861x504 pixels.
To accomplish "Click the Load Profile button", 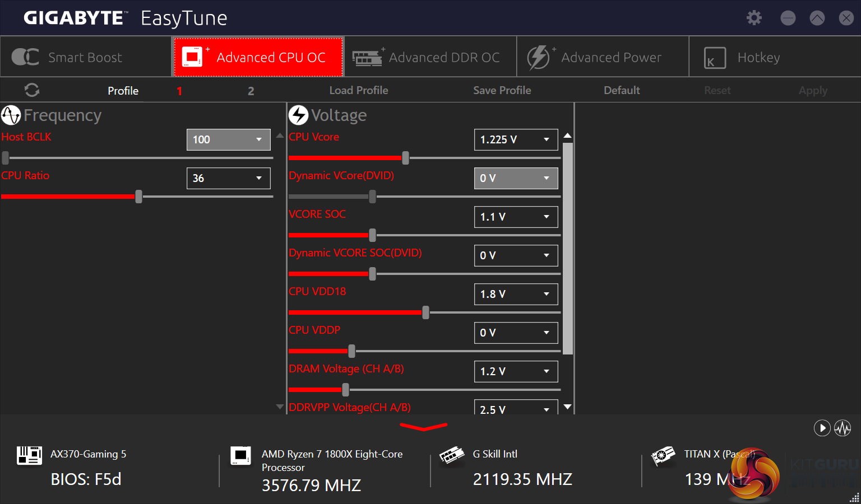I will (x=359, y=90).
